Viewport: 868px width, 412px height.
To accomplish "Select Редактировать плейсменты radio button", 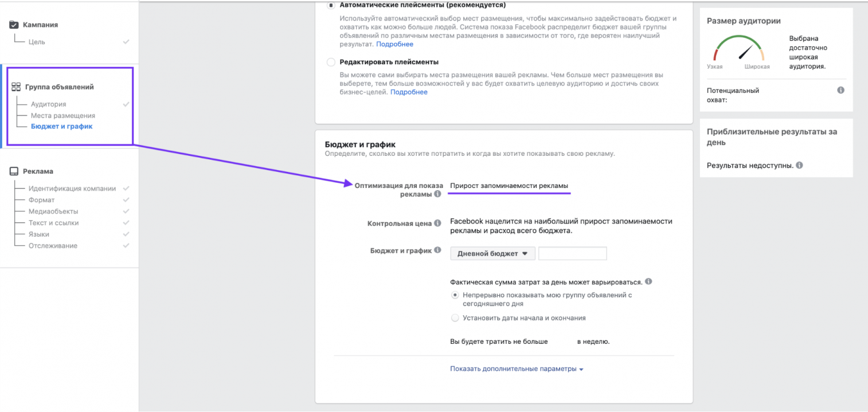I will tap(331, 62).
